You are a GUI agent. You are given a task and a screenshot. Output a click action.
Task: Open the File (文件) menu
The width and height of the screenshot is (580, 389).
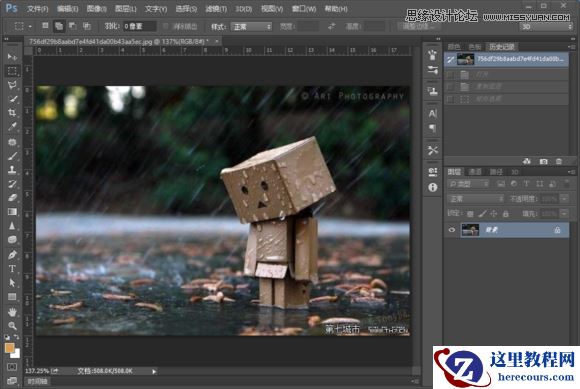pos(37,9)
